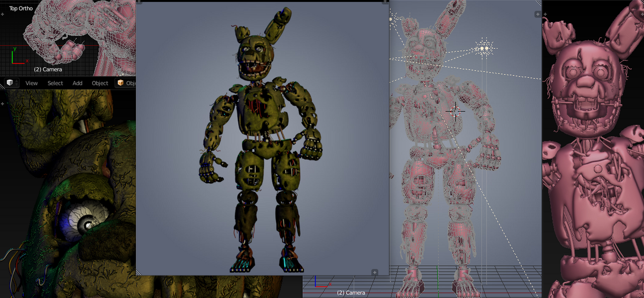Open the 3D View editor type selector
Image resolution: width=644 pixels, height=298 pixels.
pos(12,83)
